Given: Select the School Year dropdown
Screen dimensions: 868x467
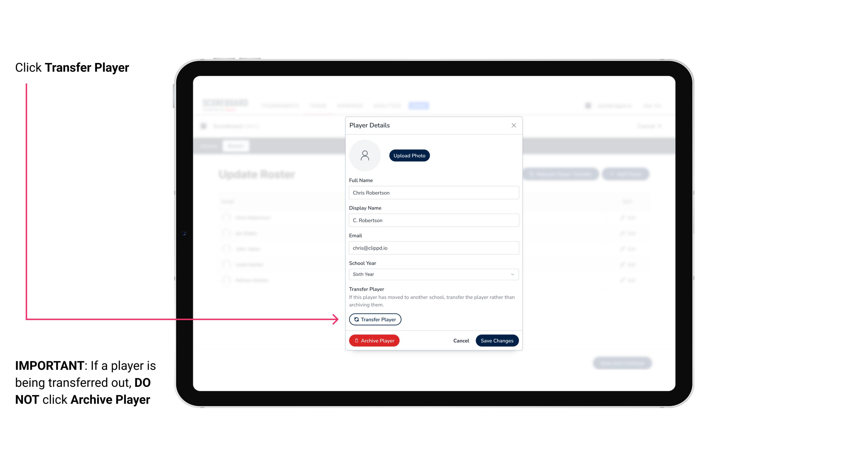Looking at the screenshot, I should coord(433,273).
